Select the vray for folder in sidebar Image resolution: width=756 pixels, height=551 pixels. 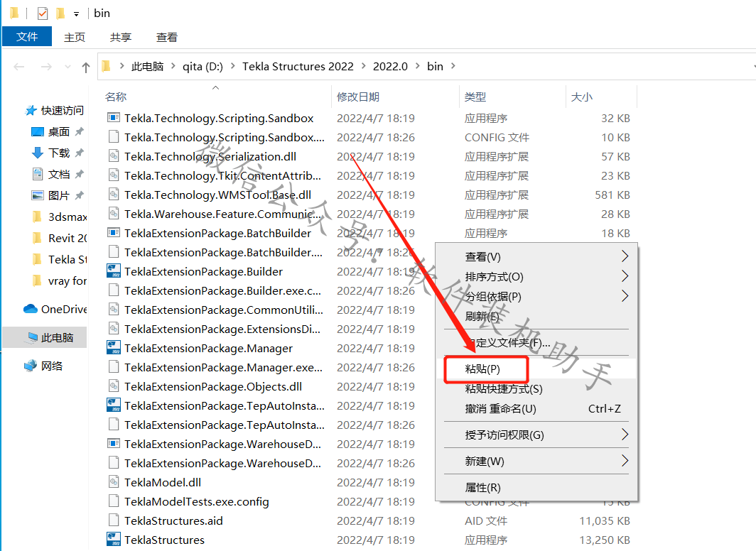59,280
